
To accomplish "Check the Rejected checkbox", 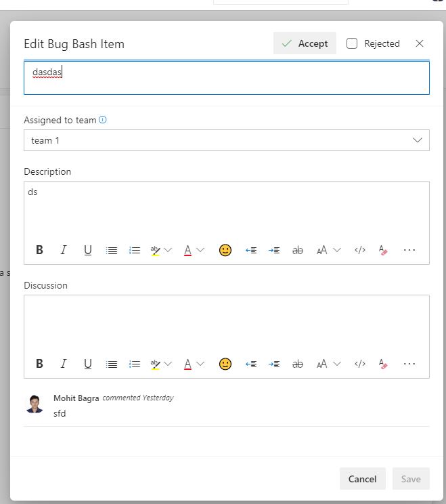I will coord(352,43).
